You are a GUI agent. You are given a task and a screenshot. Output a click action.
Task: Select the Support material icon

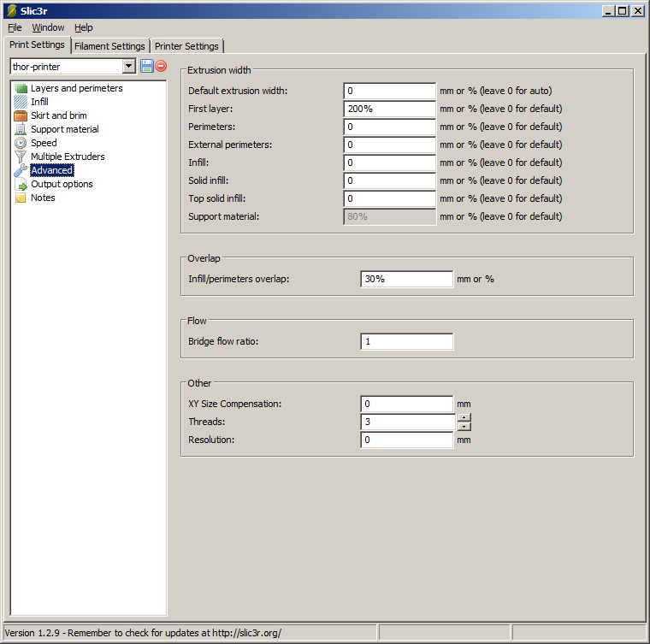coord(21,129)
